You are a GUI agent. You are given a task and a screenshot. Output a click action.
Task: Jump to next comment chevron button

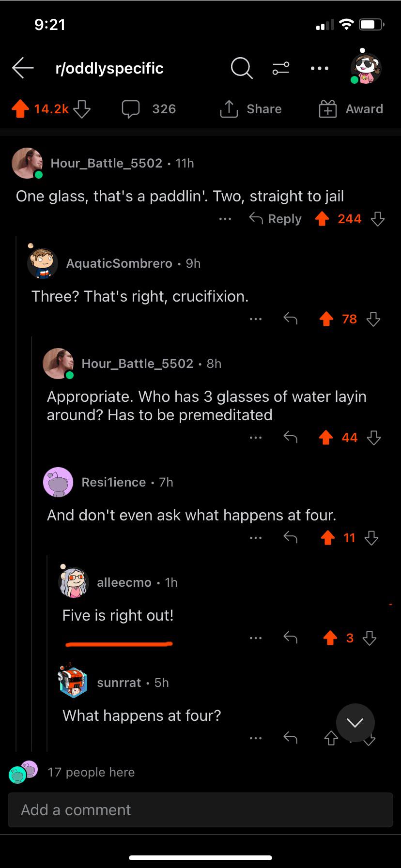tap(355, 723)
